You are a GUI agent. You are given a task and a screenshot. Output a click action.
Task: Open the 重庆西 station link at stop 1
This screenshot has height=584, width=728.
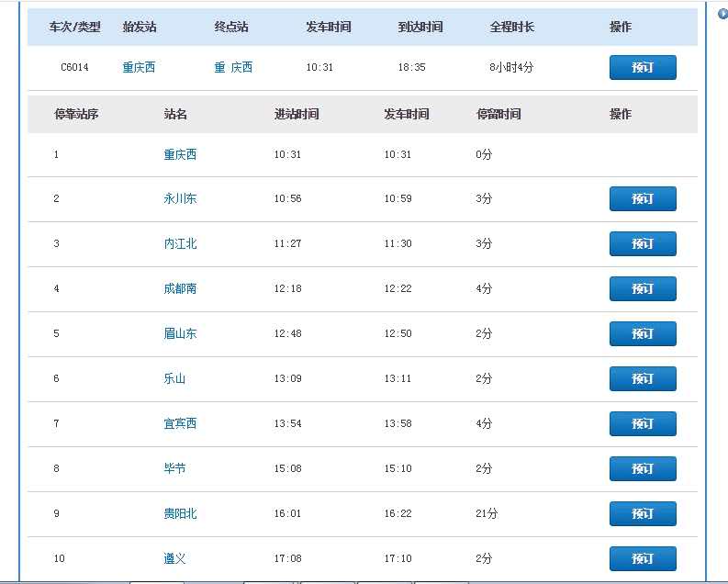(180, 154)
